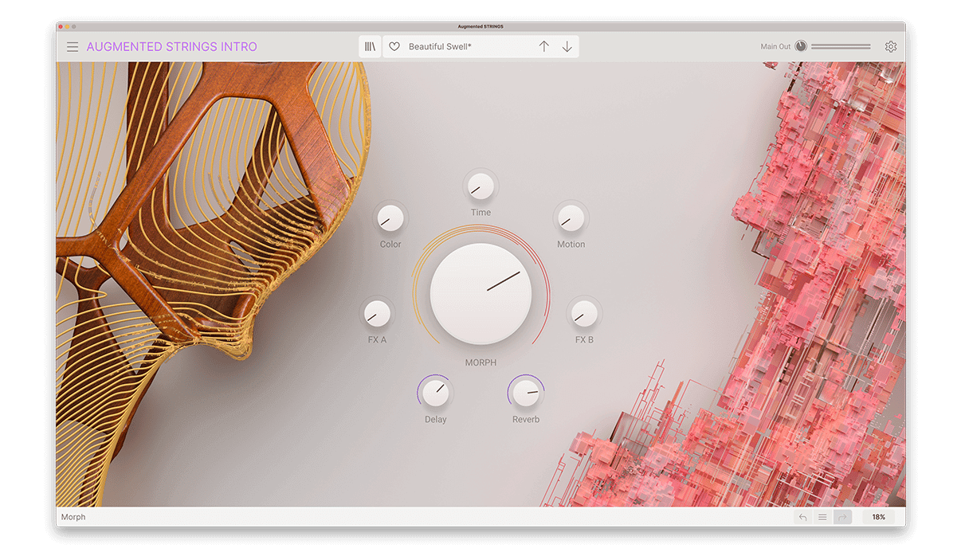Redo the last parameter change
961x560 pixels.
coord(842,516)
